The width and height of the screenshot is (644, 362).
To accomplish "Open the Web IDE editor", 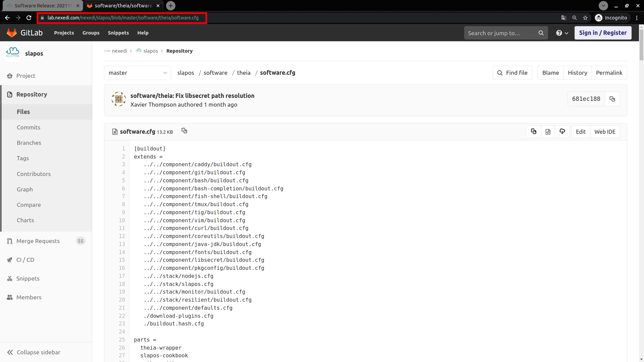I will tap(605, 131).
